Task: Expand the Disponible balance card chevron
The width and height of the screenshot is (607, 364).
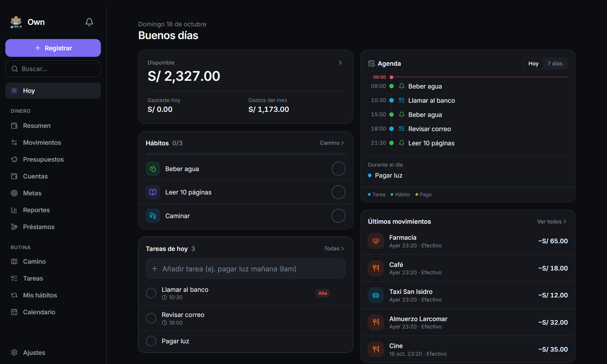Action: pos(340,63)
